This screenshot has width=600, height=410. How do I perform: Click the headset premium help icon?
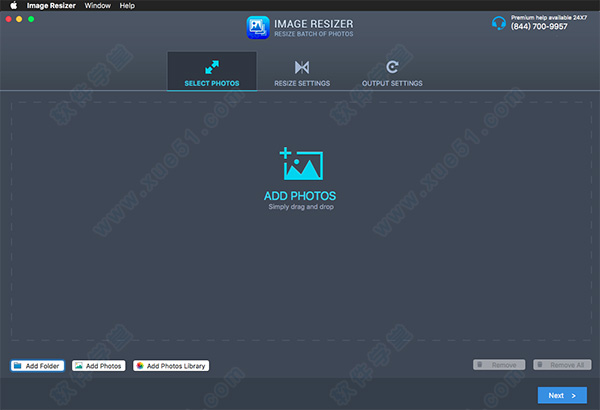click(499, 23)
